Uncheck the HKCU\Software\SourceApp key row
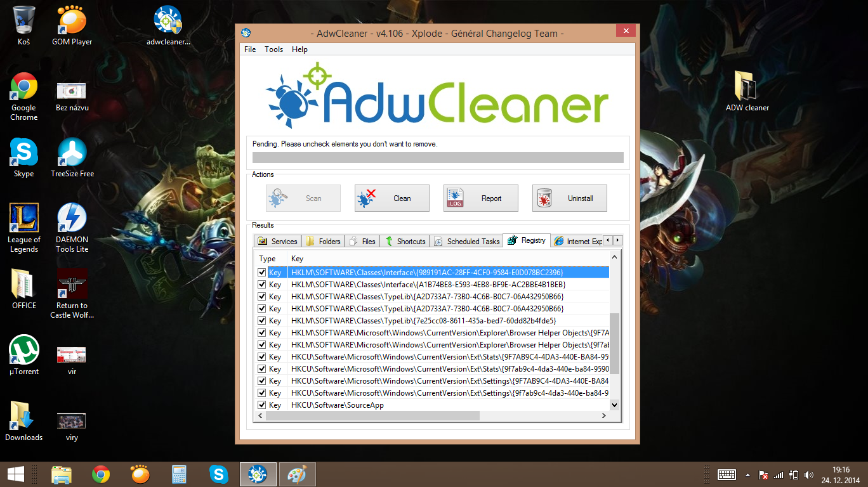 tap(261, 405)
